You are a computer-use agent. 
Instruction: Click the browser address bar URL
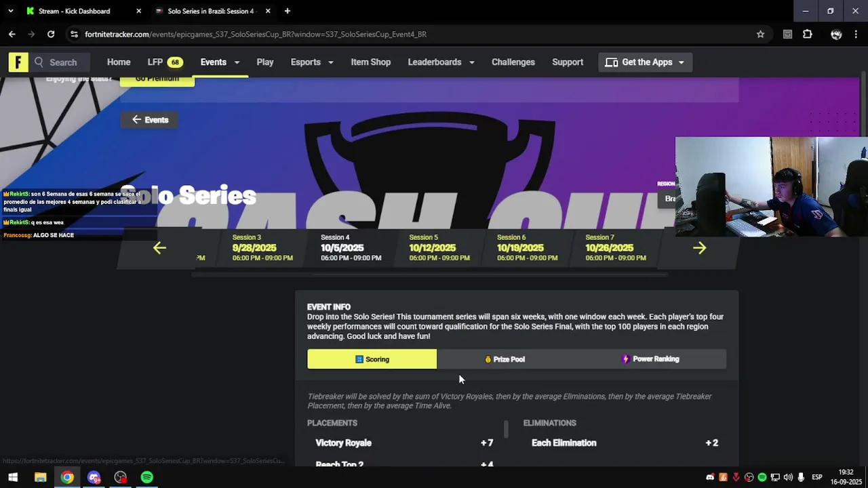[x=256, y=34]
